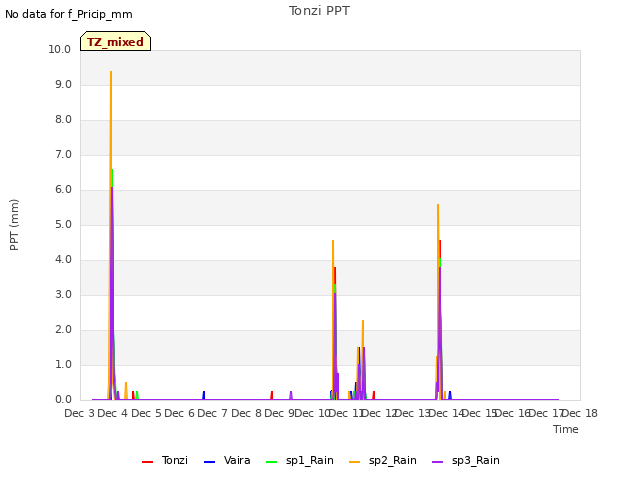Click the sp3_Rain legend label
Image resolution: width=640 pixels, height=480 pixels.
coord(476,460)
